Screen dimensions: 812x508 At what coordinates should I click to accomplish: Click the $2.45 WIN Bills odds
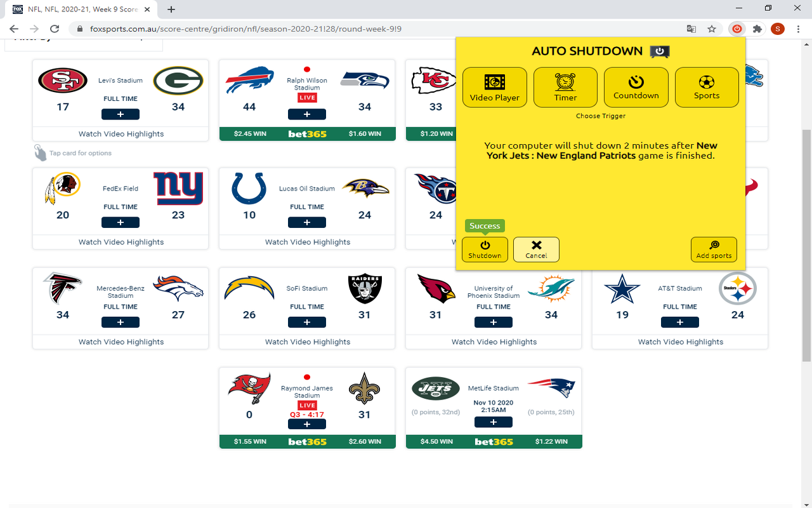[250, 134]
